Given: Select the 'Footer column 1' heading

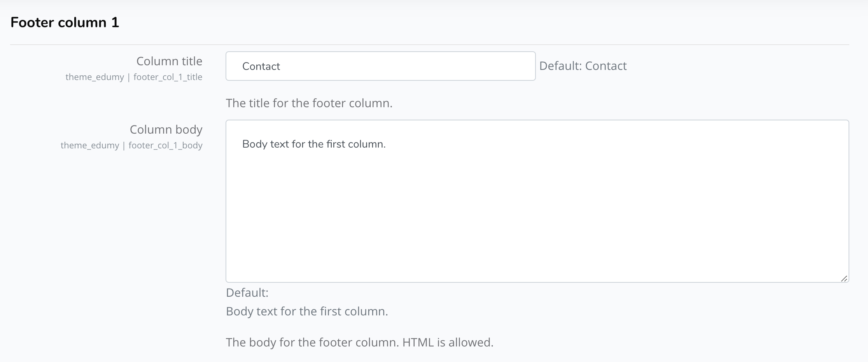Looking at the screenshot, I should [x=65, y=23].
